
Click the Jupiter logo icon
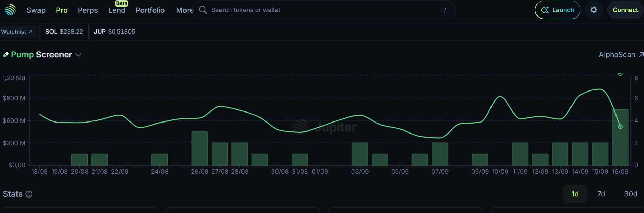(x=10, y=10)
